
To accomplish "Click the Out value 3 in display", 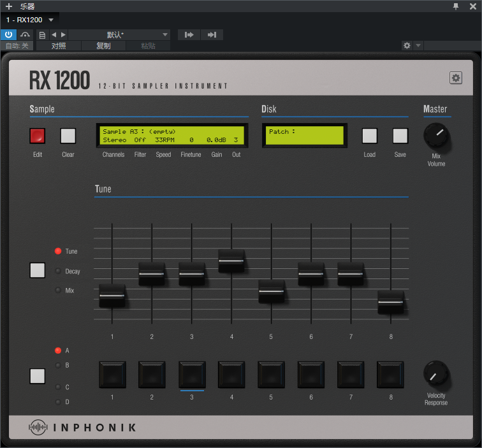I will pyautogui.click(x=236, y=140).
